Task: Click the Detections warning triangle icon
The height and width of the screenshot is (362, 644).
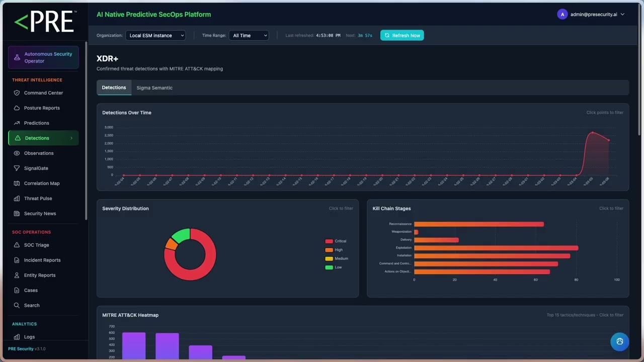Action: (x=18, y=138)
